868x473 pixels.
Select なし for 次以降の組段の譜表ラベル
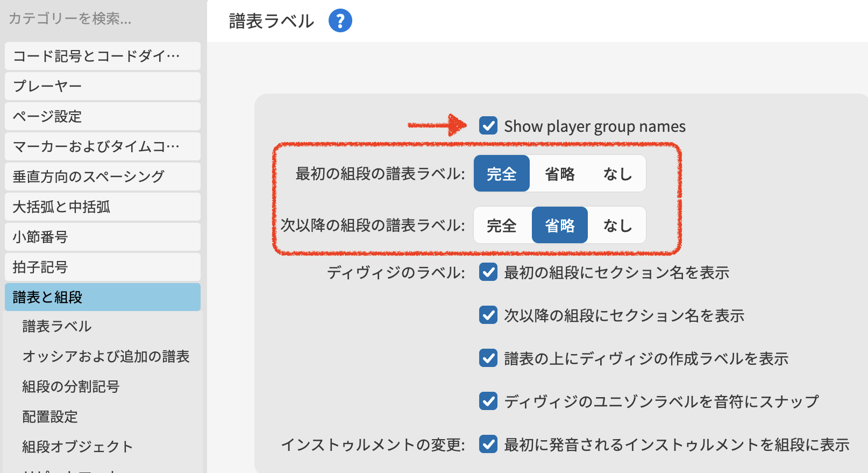click(617, 225)
